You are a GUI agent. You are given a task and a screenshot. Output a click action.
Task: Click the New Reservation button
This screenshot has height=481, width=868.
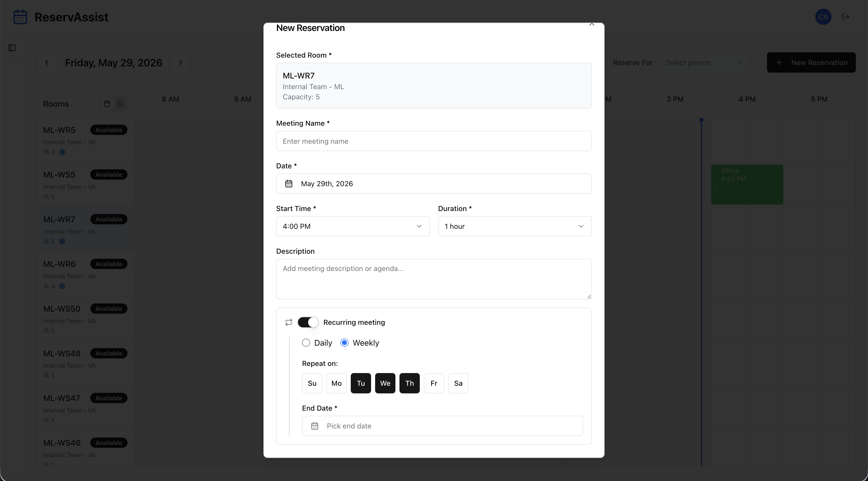811,62
